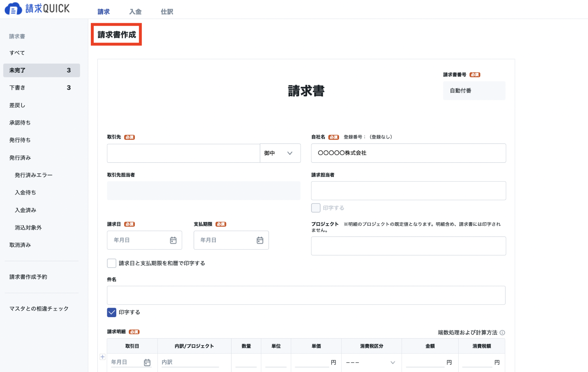
Task: Click the 内訳/プロジェクト column header
Action: tap(194, 346)
